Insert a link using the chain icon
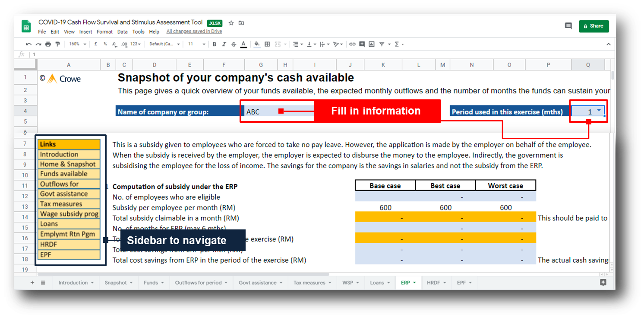The height and width of the screenshot is (318, 644). click(352, 44)
